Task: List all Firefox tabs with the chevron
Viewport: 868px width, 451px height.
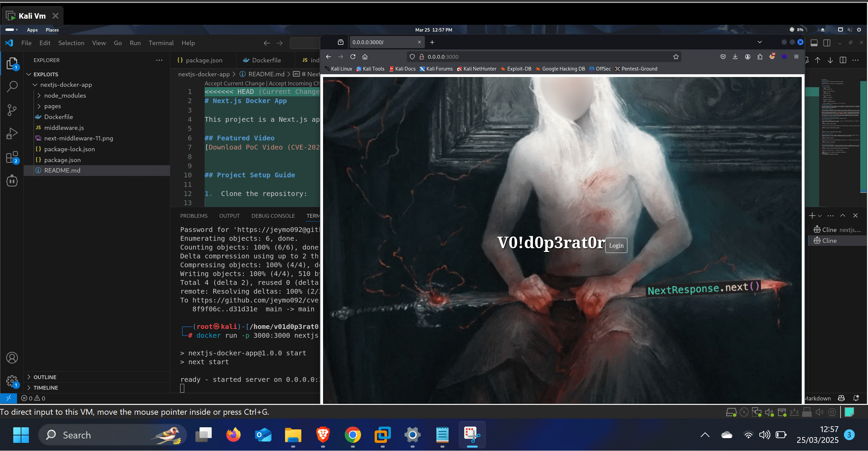Action: 760,42
